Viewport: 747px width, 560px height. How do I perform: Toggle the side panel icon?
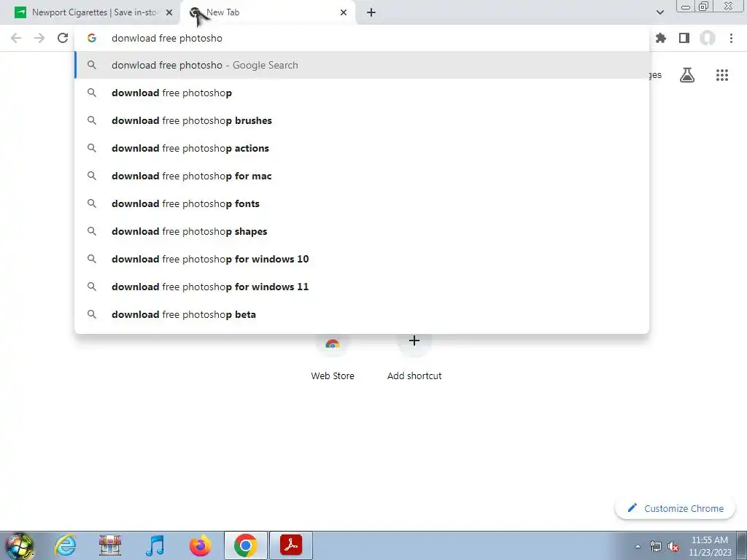[x=684, y=38]
